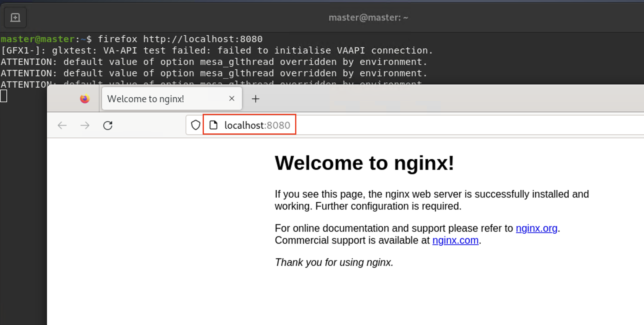Open the tracking protection shield icon

point(196,125)
